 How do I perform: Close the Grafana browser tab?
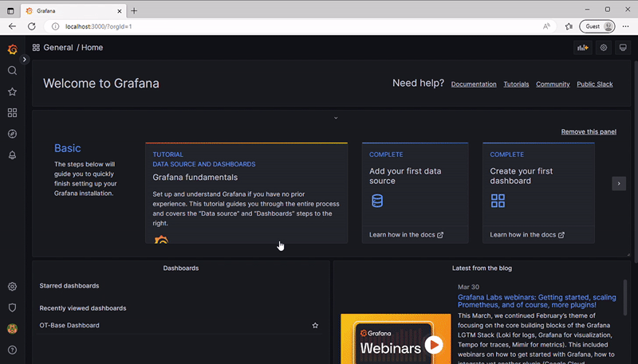click(x=119, y=11)
